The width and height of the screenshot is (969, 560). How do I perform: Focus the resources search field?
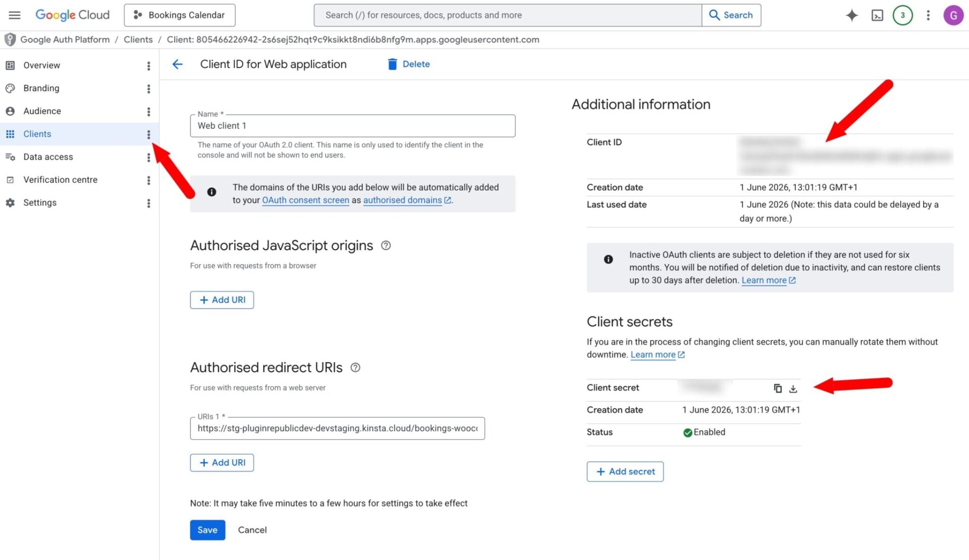[508, 15]
